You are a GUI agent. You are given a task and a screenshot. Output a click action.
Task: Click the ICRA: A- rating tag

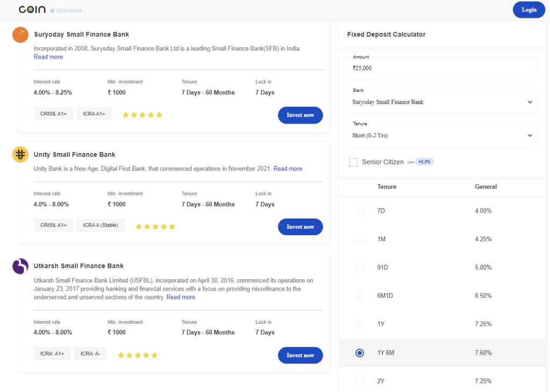pyautogui.click(x=90, y=354)
